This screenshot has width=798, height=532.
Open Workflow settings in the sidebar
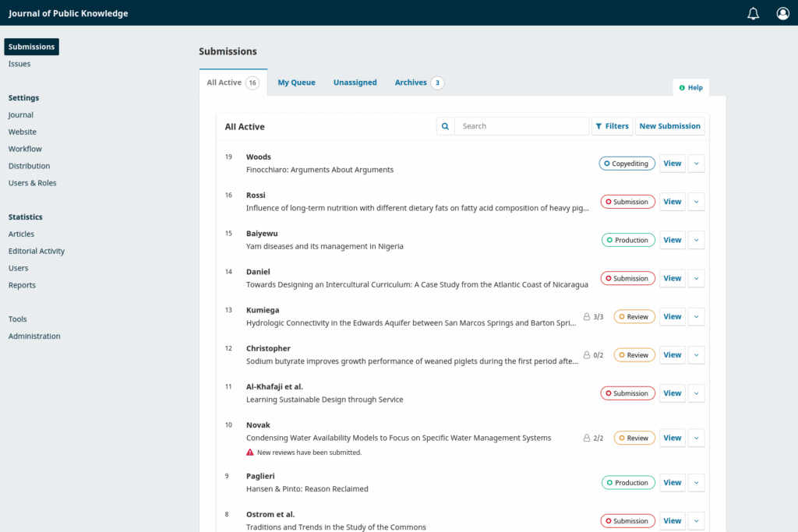tap(24, 149)
